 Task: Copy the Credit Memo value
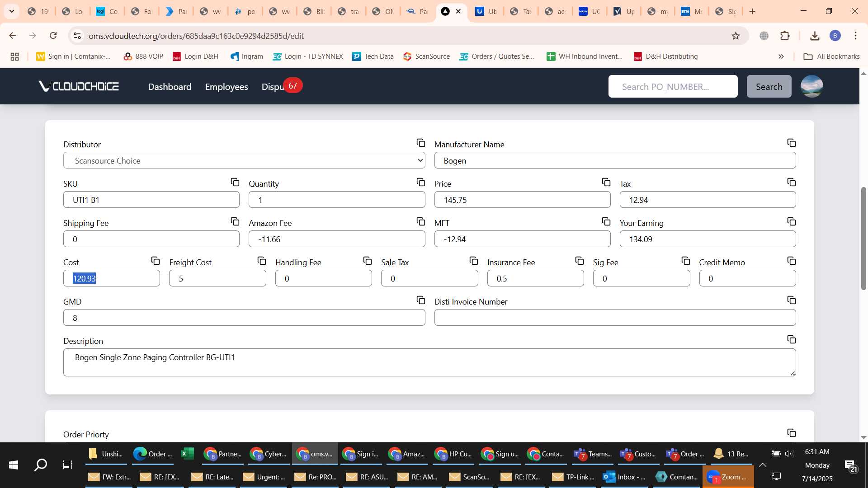click(792, 261)
